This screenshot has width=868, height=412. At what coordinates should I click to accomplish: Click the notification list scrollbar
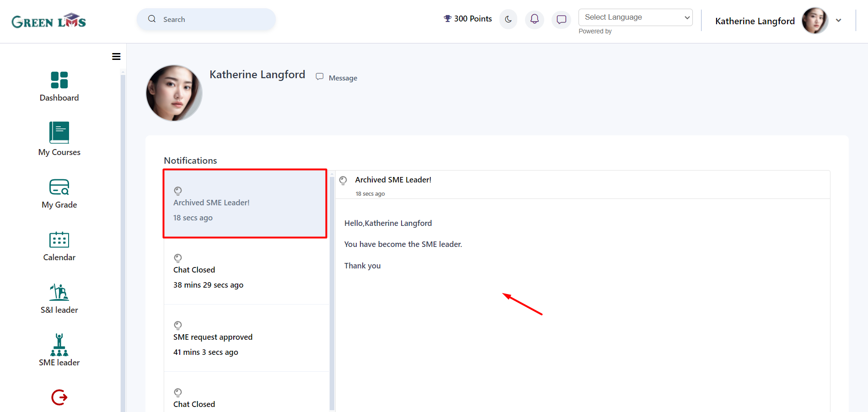[x=332, y=293]
